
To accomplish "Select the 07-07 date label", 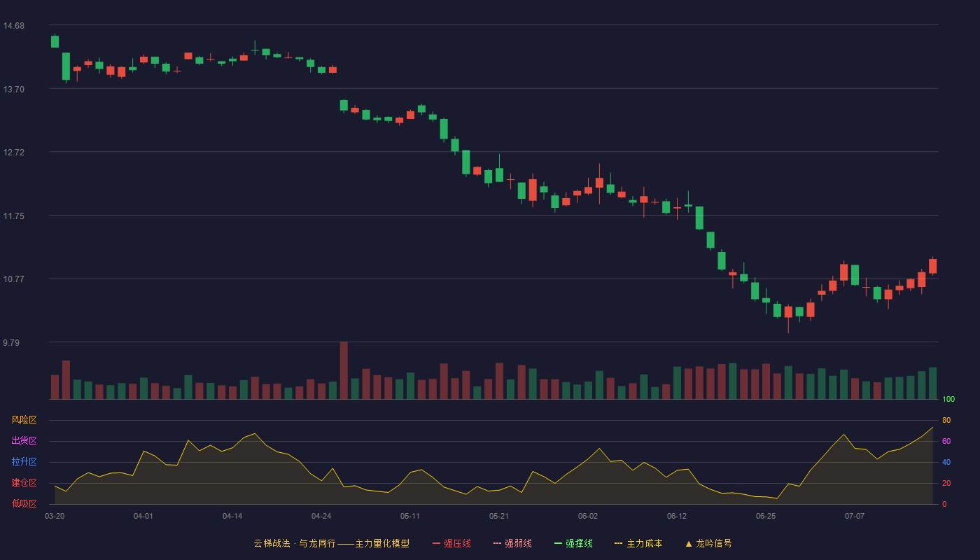I will click(855, 516).
